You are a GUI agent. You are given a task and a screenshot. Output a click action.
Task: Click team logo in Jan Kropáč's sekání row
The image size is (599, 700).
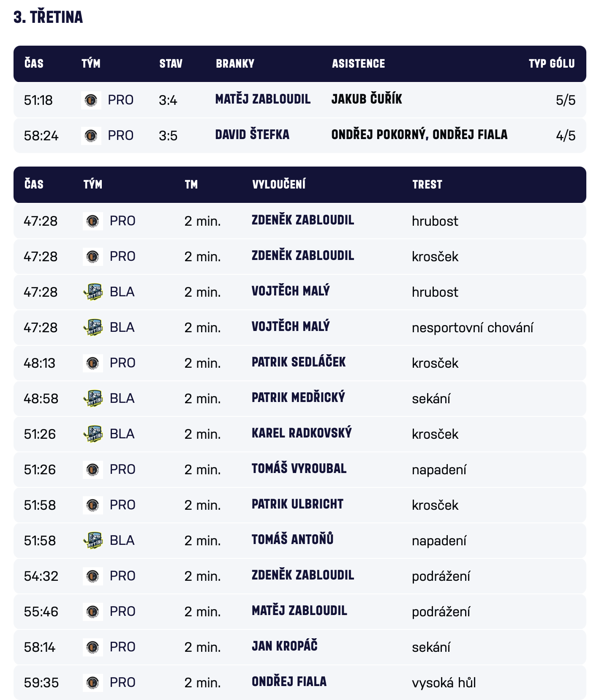tap(93, 647)
